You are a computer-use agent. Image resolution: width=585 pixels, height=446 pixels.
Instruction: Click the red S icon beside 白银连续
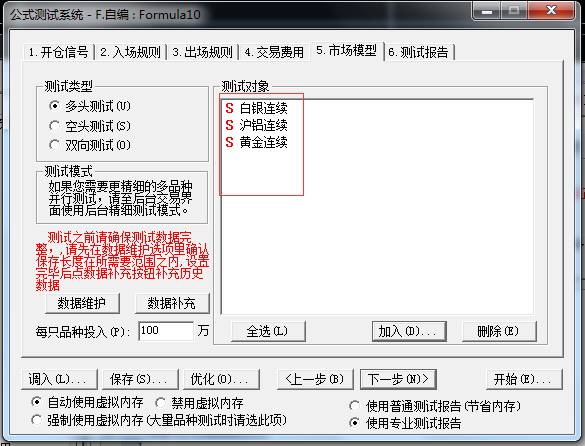tap(229, 108)
